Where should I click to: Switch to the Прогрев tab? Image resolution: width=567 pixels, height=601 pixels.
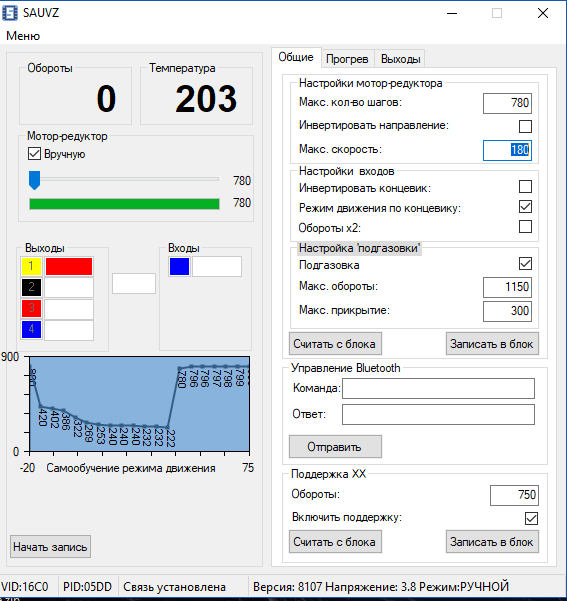[x=347, y=59]
